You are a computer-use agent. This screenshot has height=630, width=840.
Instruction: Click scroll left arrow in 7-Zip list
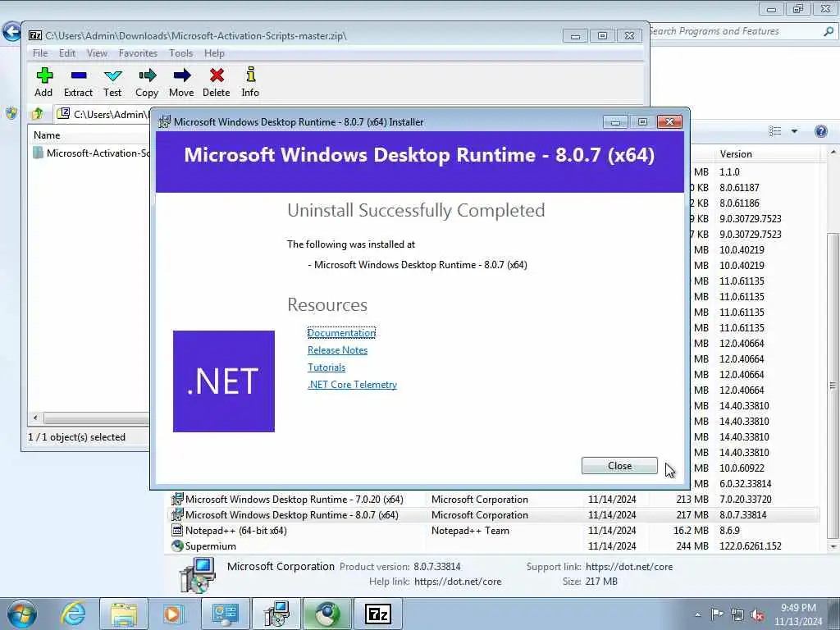click(x=35, y=418)
